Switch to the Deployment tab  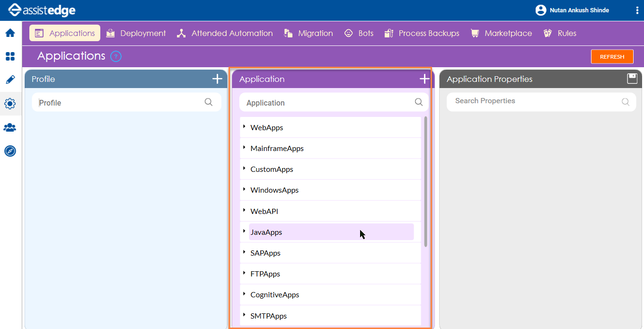[x=136, y=33]
